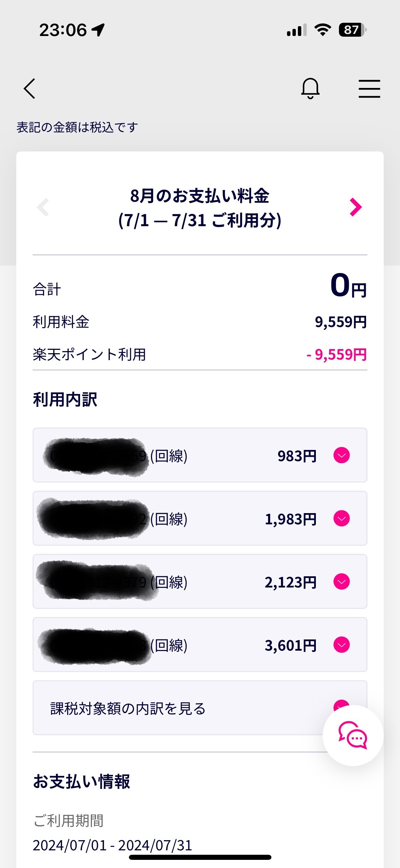Tap the お支払い情報 section heading
The height and width of the screenshot is (868, 400).
pyautogui.click(x=81, y=781)
